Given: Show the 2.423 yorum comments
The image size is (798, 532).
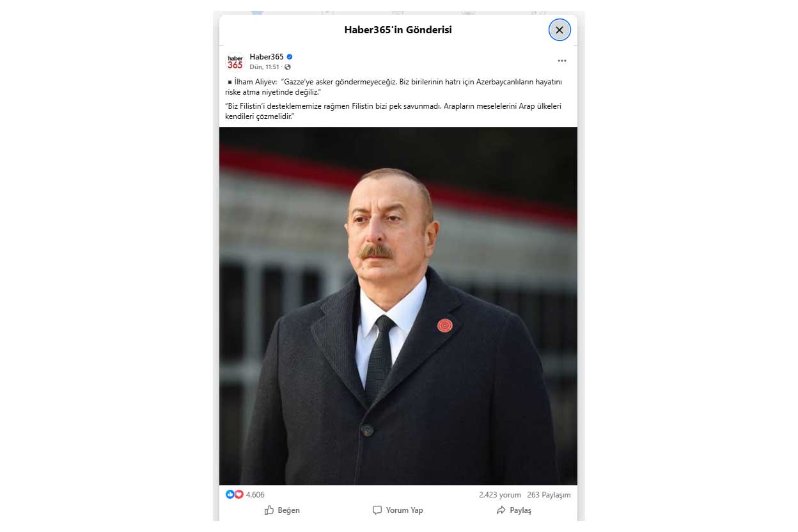Looking at the screenshot, I should tap(500, 495).
